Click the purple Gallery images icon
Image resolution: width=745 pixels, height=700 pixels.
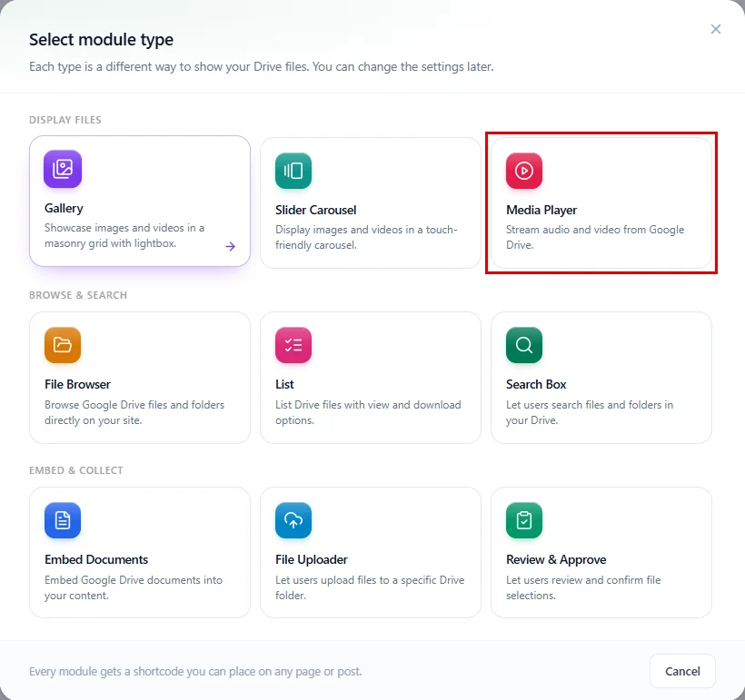[63, 169]
